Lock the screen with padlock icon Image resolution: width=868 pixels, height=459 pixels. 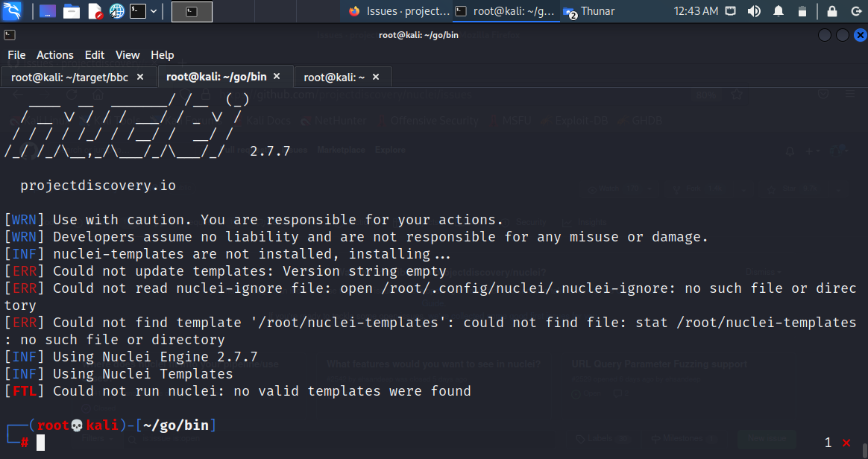[x=832, y=11]
